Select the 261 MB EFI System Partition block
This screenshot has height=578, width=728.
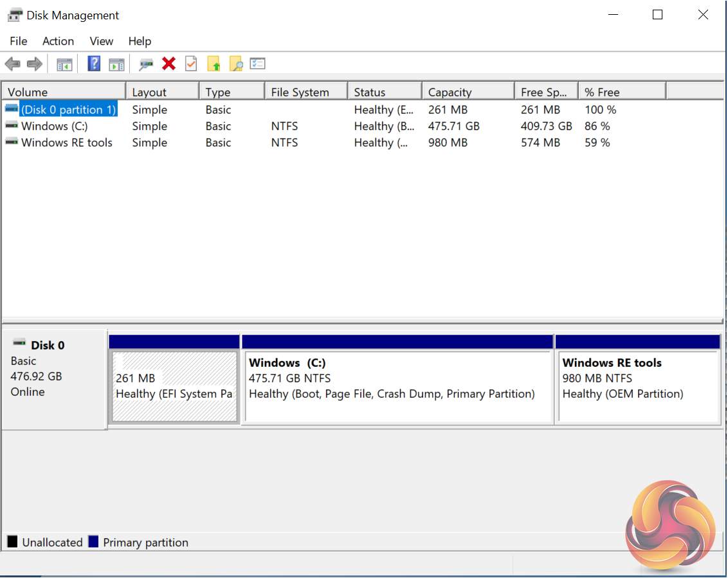point(174,386)
